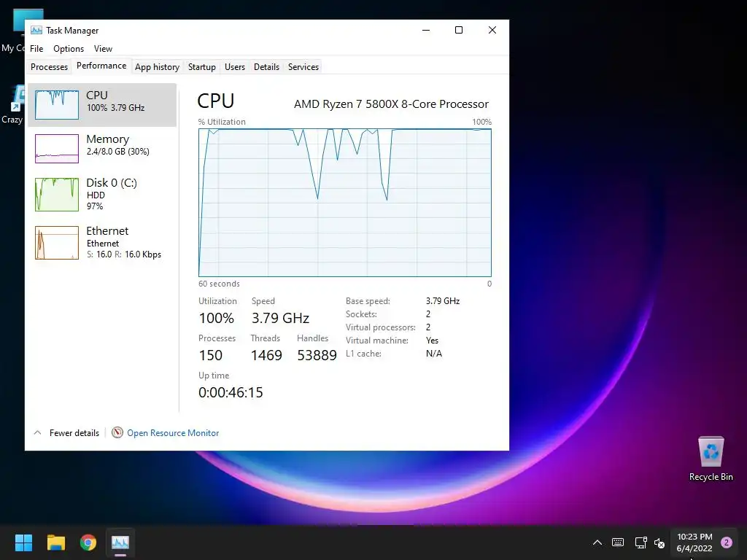
Task: Click the Utilization value 100%
Action: click(x=216, y=318)
